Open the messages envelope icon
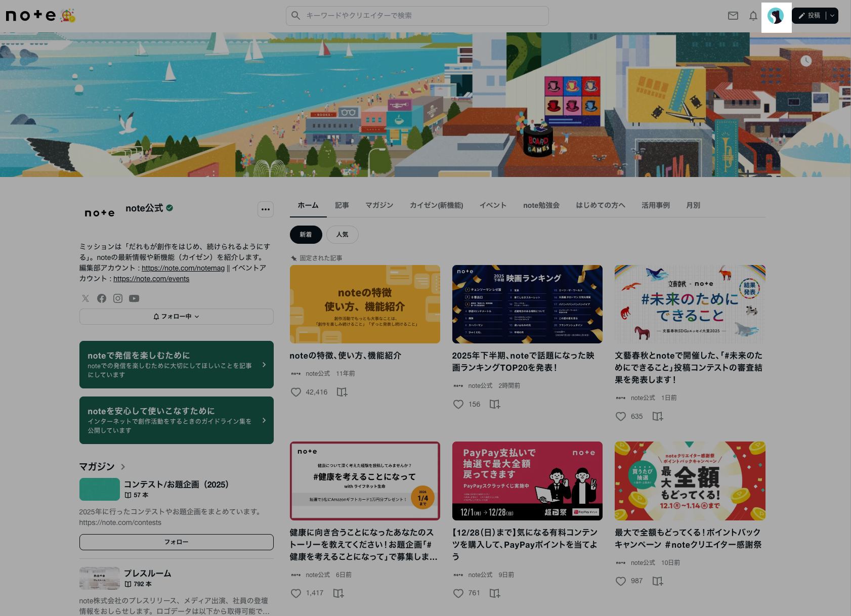Screen dimensions: 851x616 tap(733, 16)
